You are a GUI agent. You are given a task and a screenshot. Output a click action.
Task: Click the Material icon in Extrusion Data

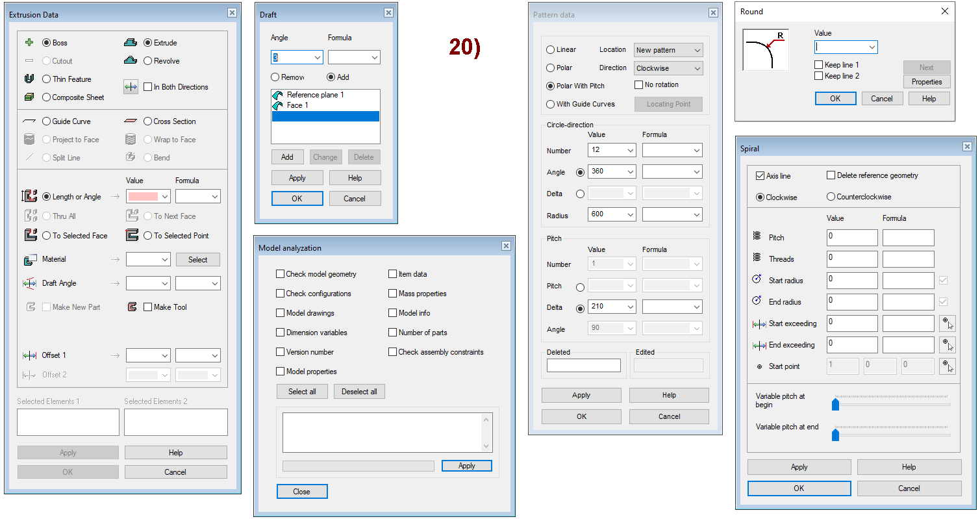click(x=29, y=260)
